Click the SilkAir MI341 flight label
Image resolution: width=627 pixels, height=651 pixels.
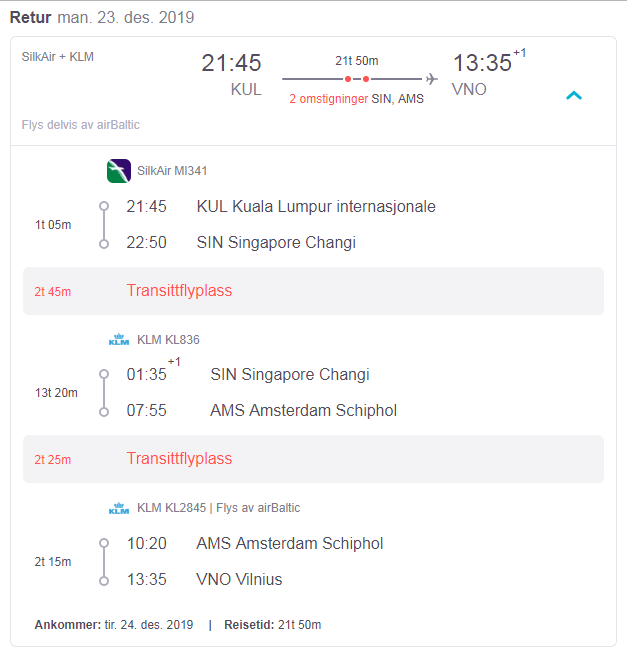[x=172, y=171]
